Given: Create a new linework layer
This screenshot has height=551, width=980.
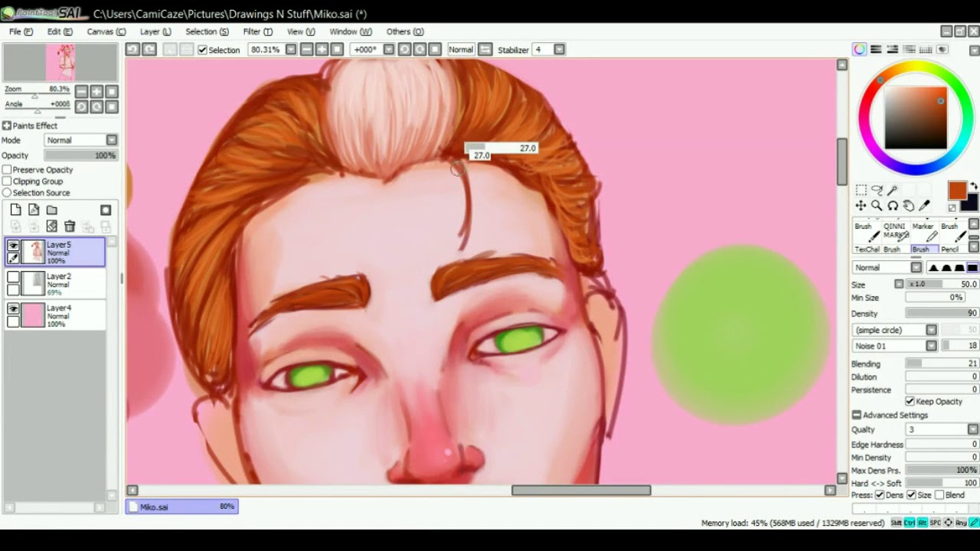Looking at the screenshot, I should [x=34, y=210].
